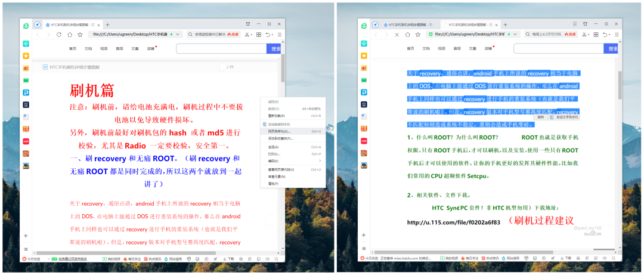Choose 审查元素(N) in the context menu
This screenshot has height=275, width=644.
click(x=292, y=177)
